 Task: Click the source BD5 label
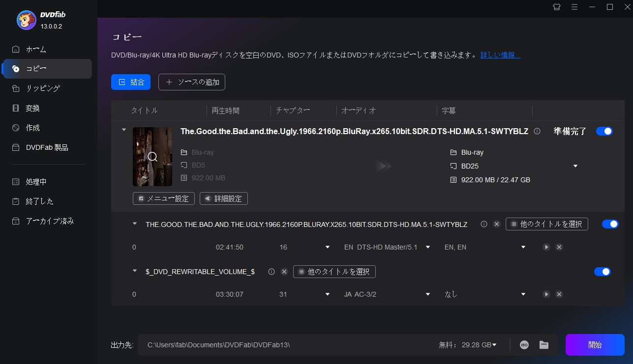pos(198,165)
